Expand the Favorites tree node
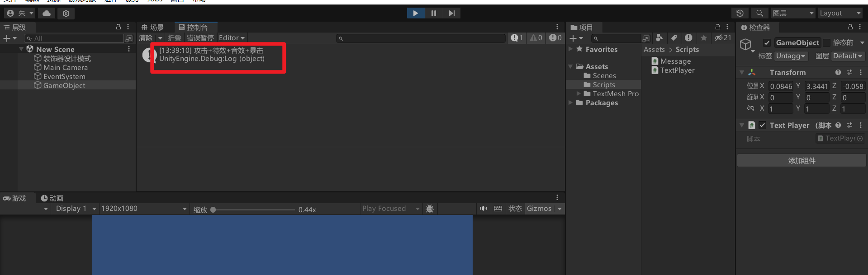Screen dimensions: 868x275 pyautogui.click(x=571, y=49)
